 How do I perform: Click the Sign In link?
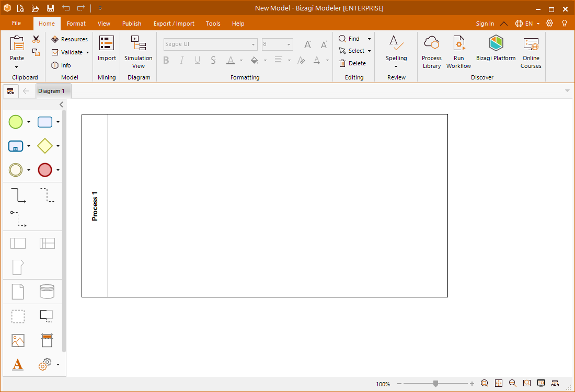click(485, 24)
